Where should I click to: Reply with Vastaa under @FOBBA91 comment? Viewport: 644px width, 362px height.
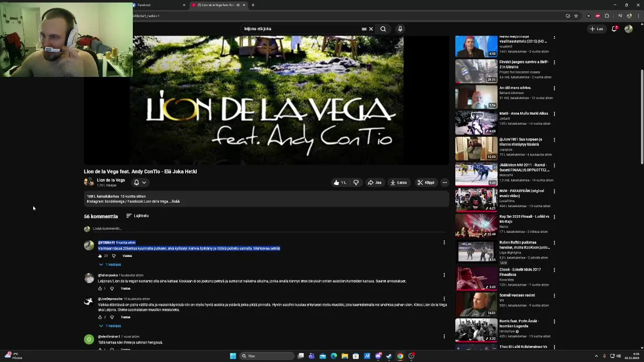[127, 256]
